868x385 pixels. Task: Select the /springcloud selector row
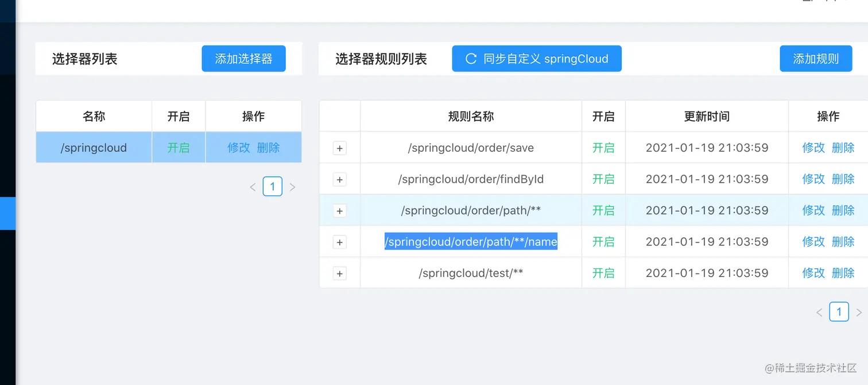(x=169, y=148)
